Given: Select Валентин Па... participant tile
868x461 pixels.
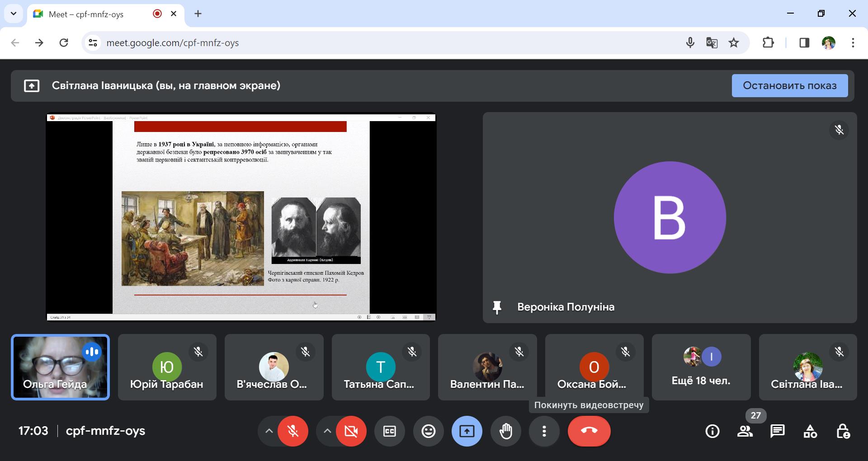Looking at the screenshot, I should pos(487,367).
